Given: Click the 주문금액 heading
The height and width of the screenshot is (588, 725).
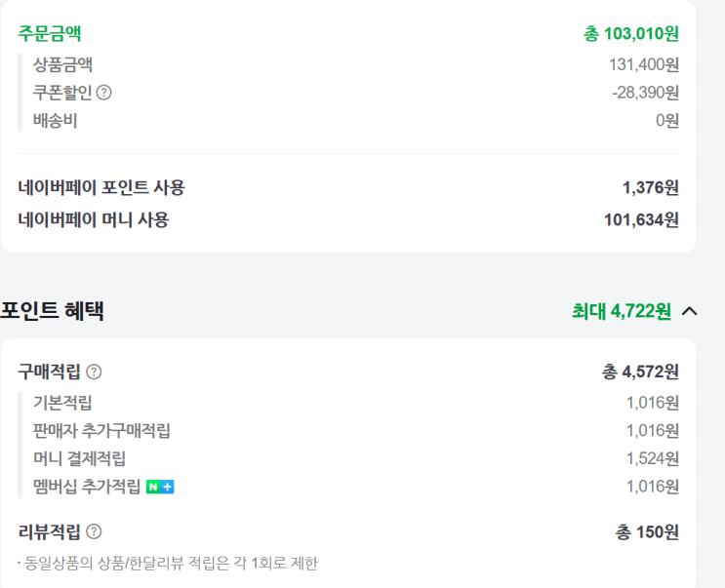Looking at the screenshot, I should [50, 33].
